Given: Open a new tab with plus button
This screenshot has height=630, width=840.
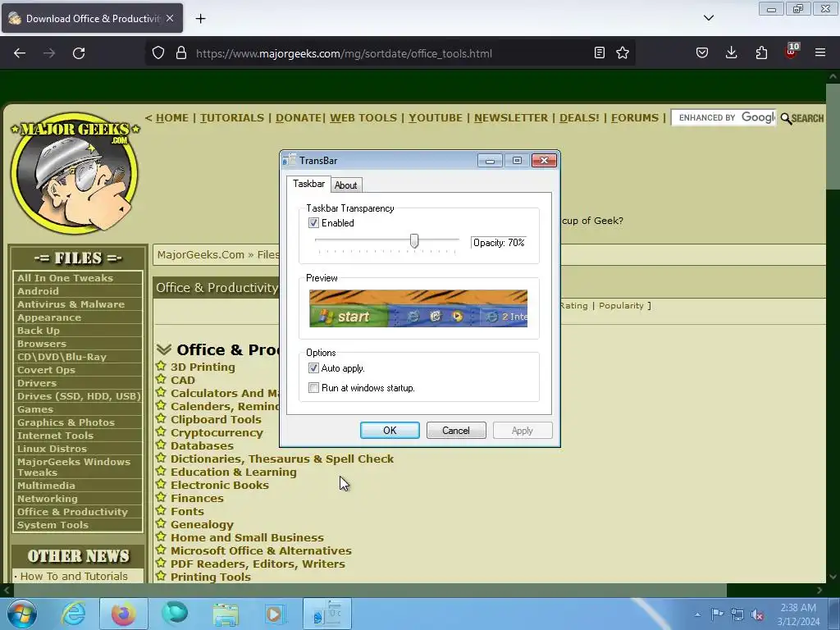Looking at the screenshot, I should click(x=200, y=19).
